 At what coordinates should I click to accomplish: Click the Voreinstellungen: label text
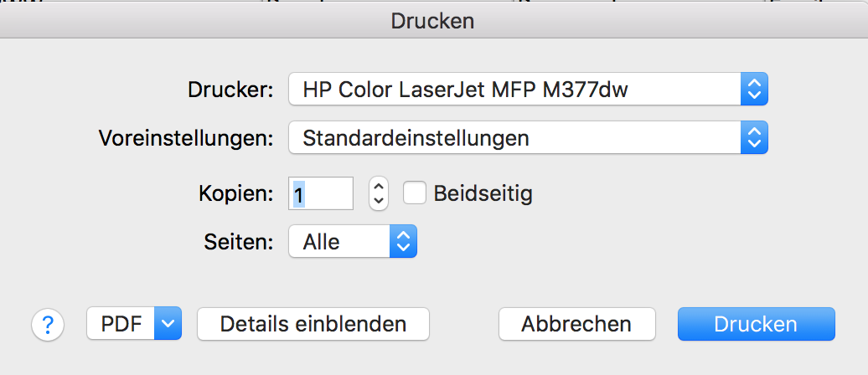tap(186, 138)
